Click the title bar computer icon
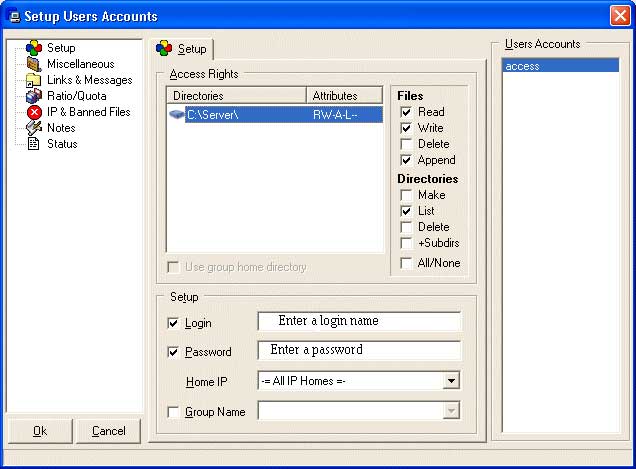 click(x=15, y=17)
